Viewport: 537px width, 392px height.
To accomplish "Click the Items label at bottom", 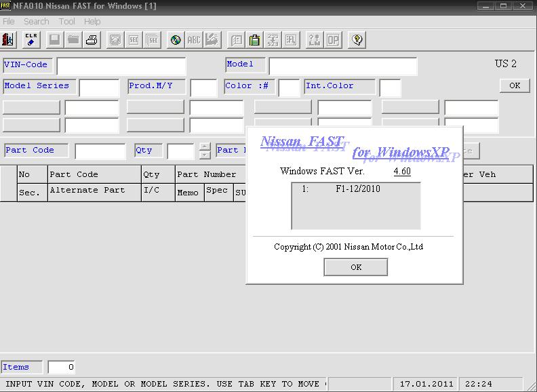I will point(22,367).
